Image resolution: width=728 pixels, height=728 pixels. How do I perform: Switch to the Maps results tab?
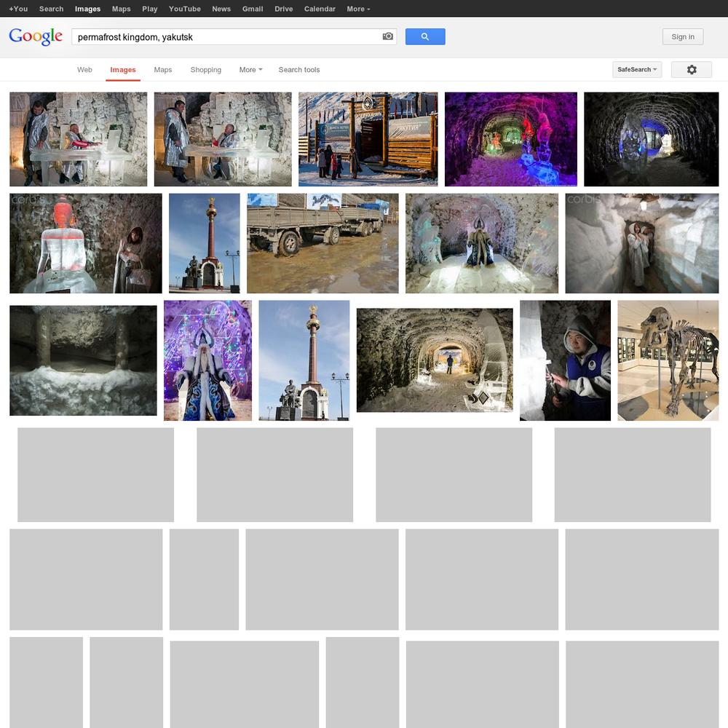(x=163, y=70)
